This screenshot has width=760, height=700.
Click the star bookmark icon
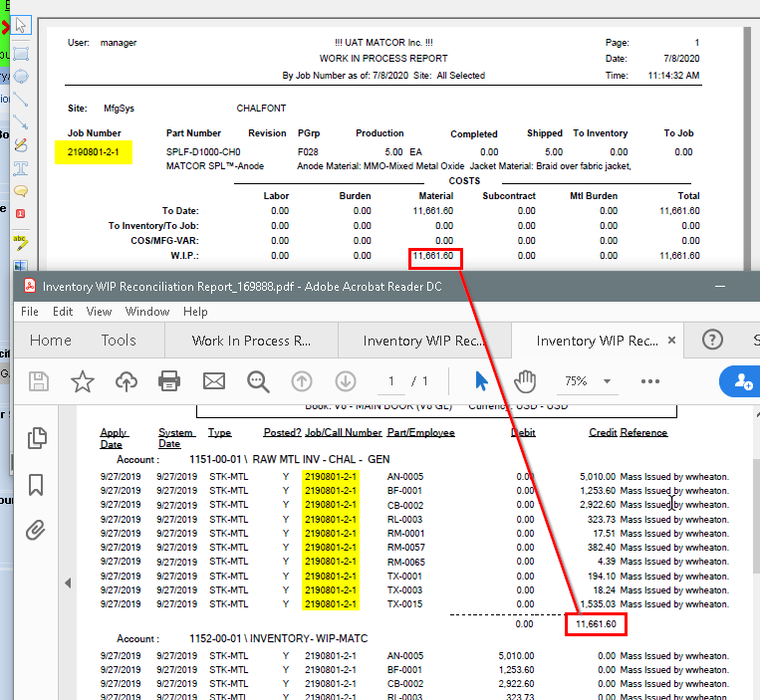[x=83, y=381]
